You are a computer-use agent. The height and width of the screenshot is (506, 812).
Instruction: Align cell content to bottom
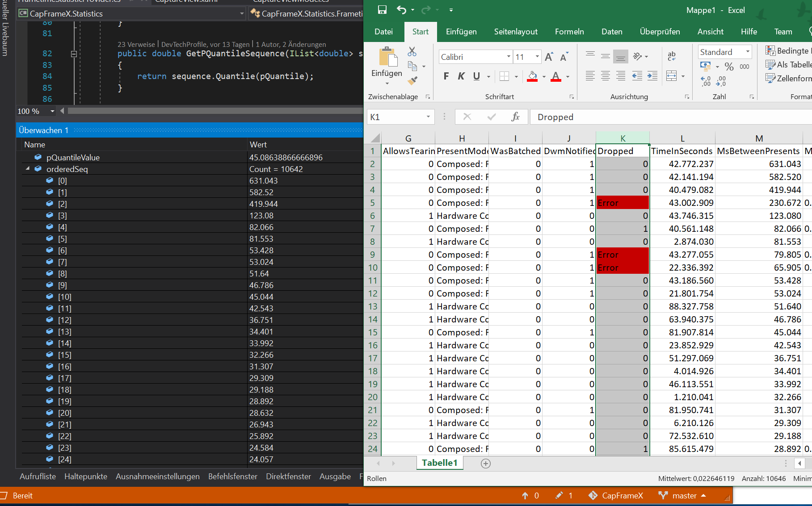tap(620, 56)
